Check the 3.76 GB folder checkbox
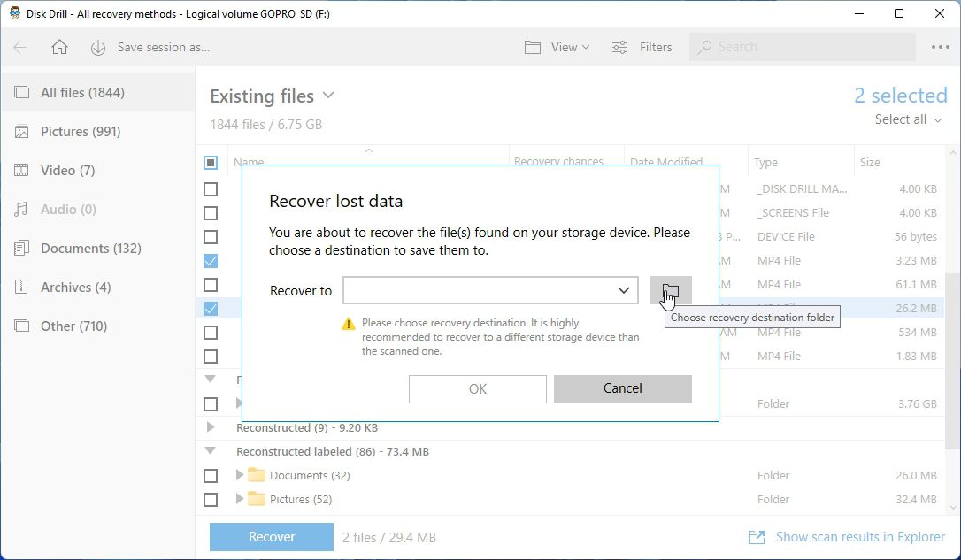This screenshot has height=560, width=961. 211,404
